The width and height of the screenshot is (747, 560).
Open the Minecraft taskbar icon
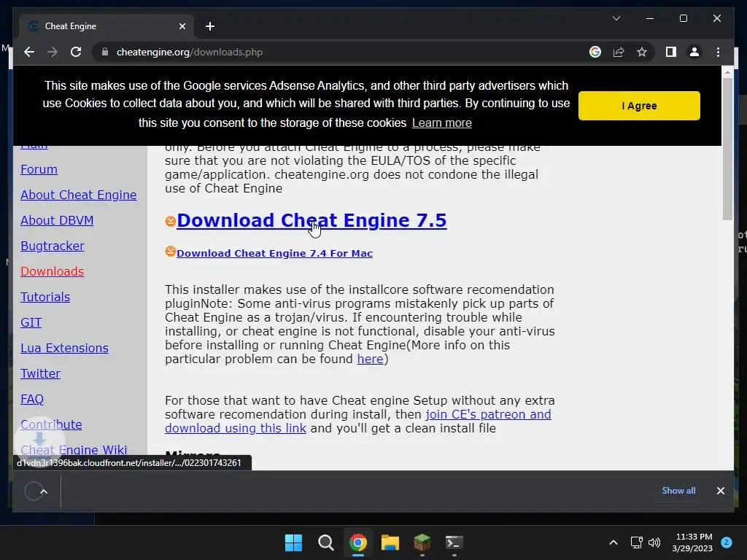pyautogui.click(x=422, y=542)
